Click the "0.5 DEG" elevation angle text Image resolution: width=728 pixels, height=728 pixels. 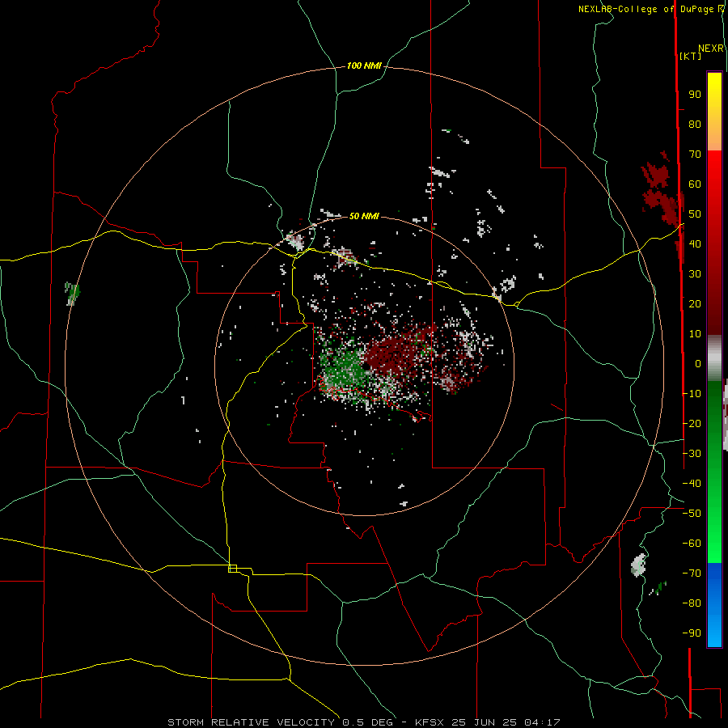(x=368, y=722)
